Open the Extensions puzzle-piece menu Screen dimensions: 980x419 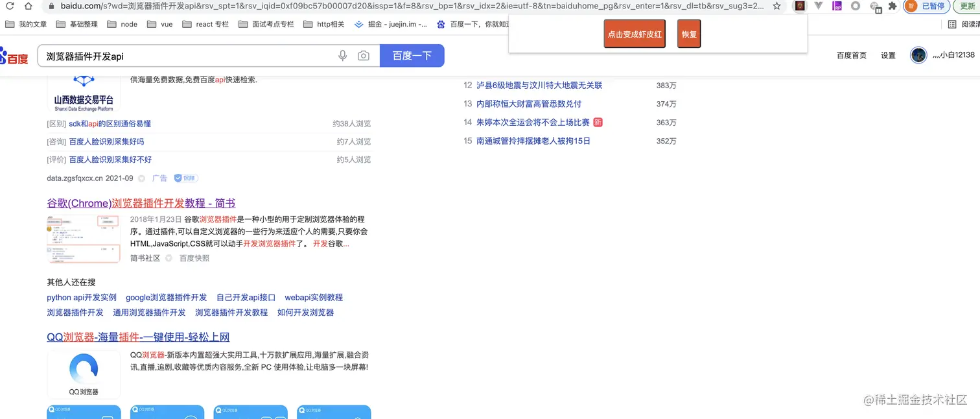pos(892,6)
